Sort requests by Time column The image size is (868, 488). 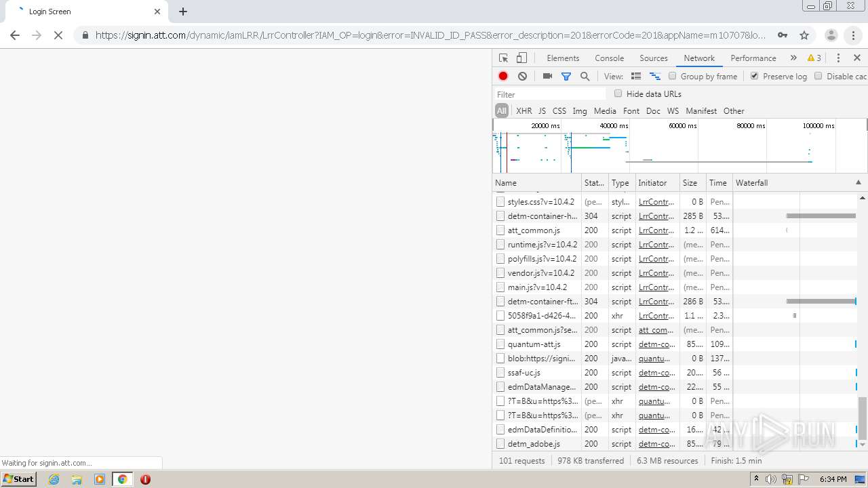click(719, 183)
